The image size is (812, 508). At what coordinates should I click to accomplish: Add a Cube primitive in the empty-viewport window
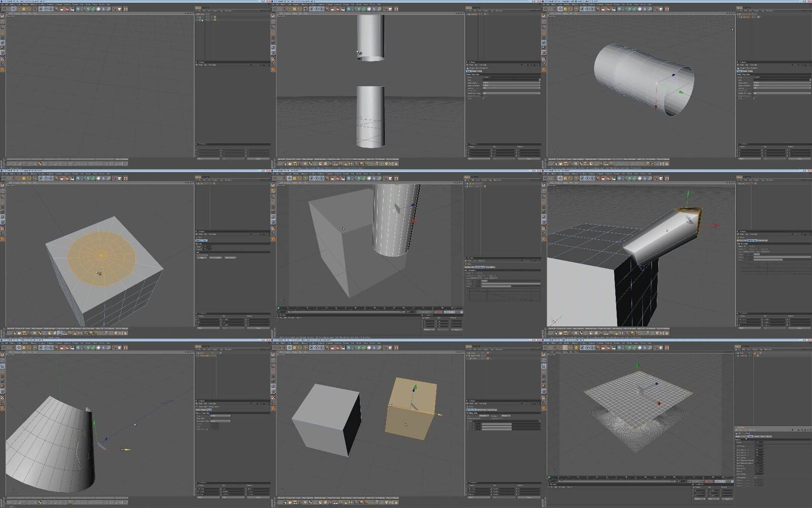(78, 9)
